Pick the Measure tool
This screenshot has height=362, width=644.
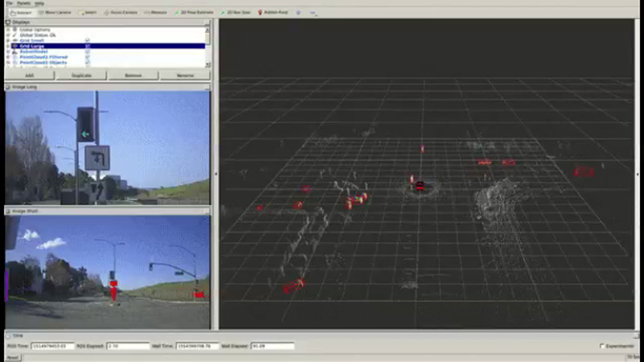(x=157, y=13)
